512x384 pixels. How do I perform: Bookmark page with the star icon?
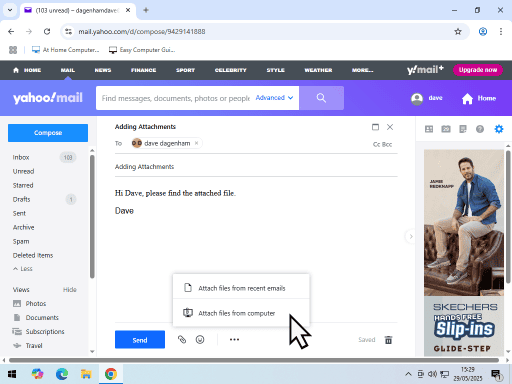tap(458, 32)
